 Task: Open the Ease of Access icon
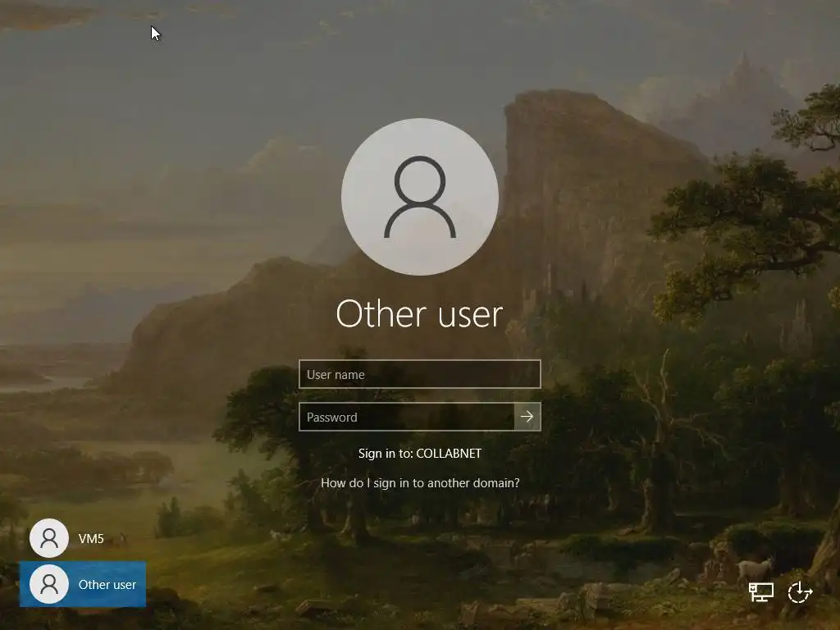[800, 592]
